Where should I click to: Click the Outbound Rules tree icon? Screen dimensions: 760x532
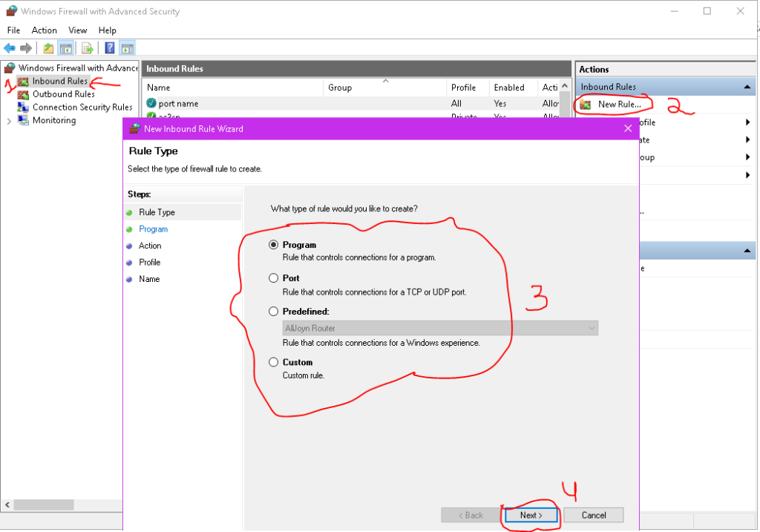pyautogui.click(x=23, y=94)
